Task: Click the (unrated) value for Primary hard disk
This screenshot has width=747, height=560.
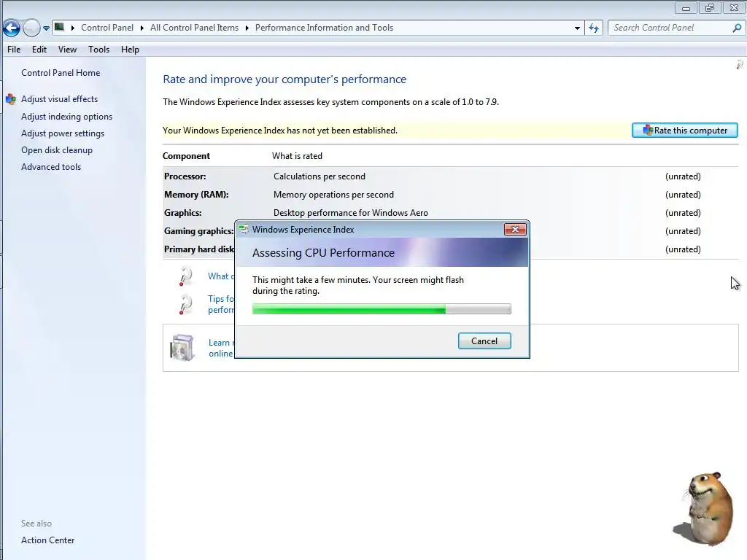Action: 683,249
